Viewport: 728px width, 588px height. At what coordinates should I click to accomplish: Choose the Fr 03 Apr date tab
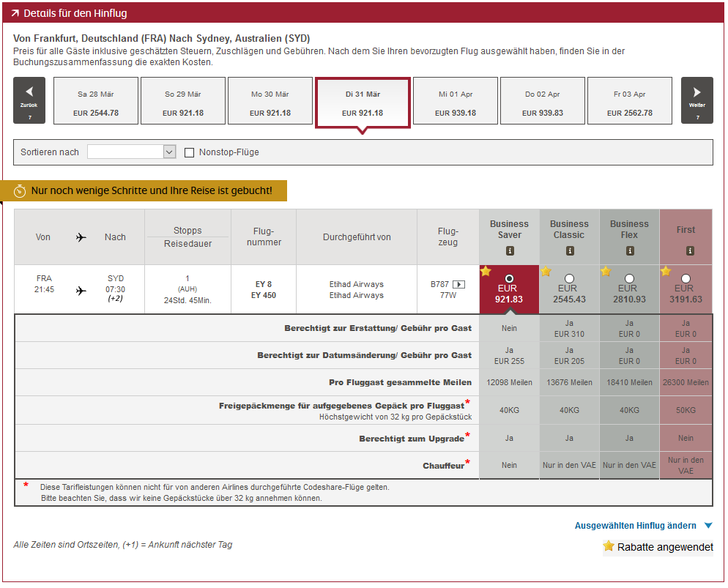coord(630,101)
